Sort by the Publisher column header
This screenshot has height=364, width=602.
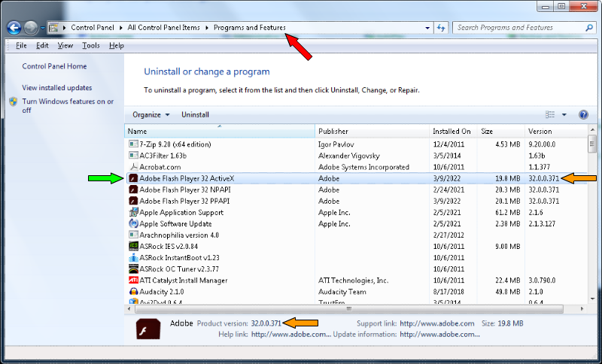point(372,131)
